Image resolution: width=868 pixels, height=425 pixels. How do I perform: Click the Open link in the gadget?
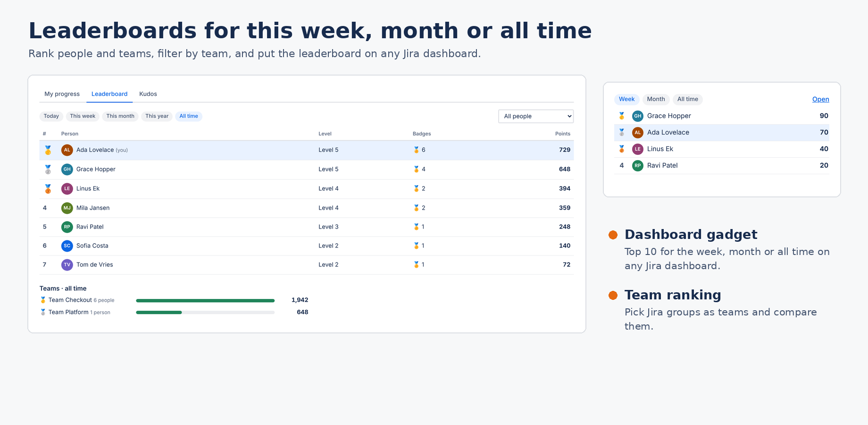[820, 99]
